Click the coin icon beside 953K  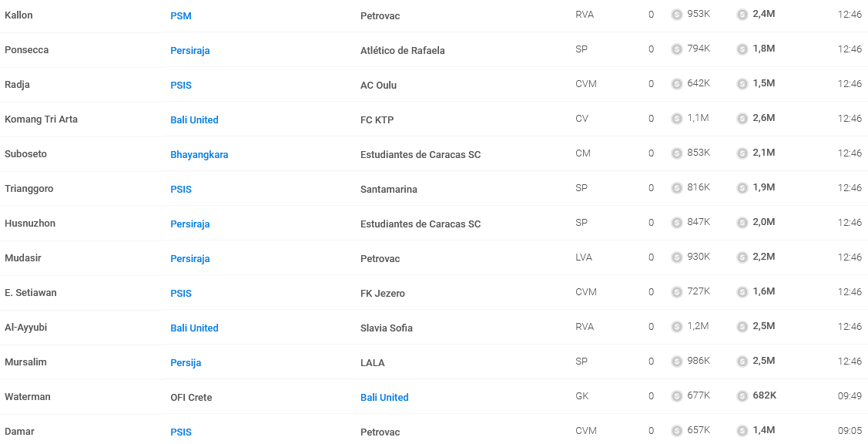pyautogui.click(x=676, y=15)
